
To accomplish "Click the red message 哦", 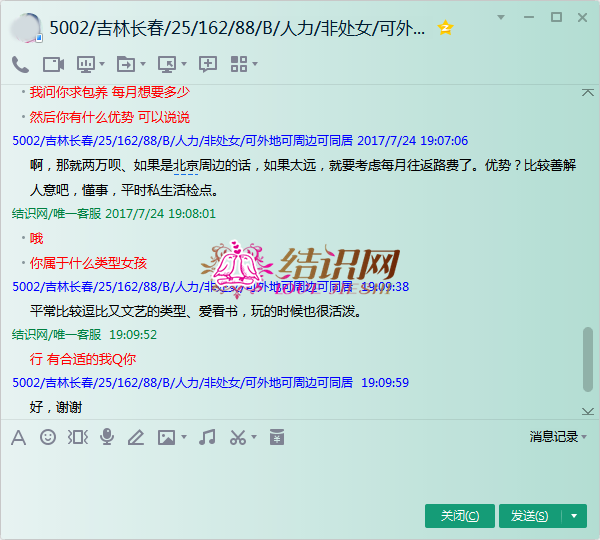I will click(x=36, y=238).
